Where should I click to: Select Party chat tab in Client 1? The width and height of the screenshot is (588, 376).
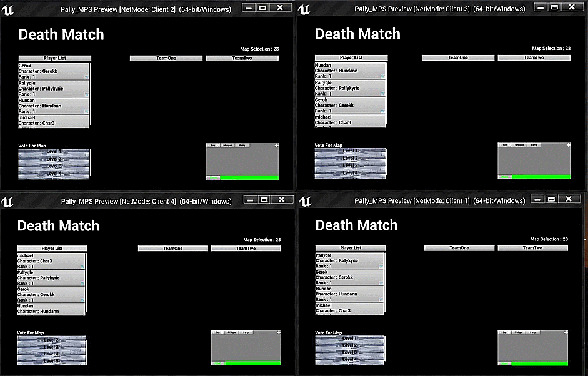[x=533, y=332]
